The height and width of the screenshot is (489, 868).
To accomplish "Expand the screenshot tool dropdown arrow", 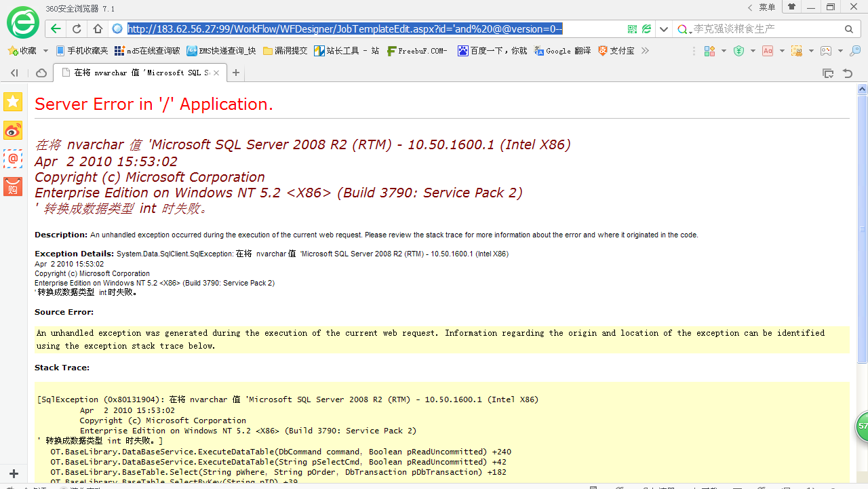I will [811, 51].
